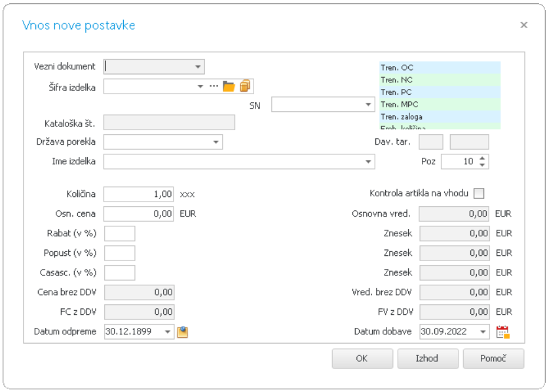Expand the Ime izdelka dropdown
Viewport: 547px width, 392px height.
[x=368, y=162]
